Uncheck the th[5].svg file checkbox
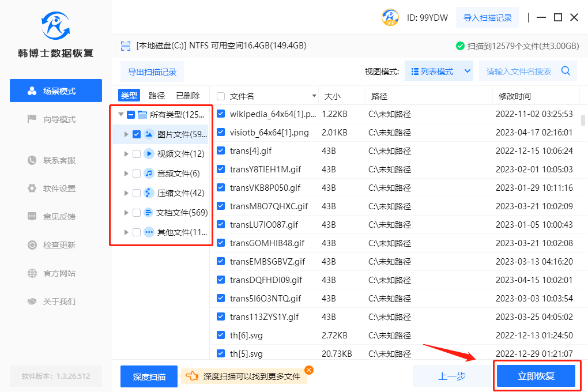The width and height of the screenshot is (588, 392). (221, 353)
